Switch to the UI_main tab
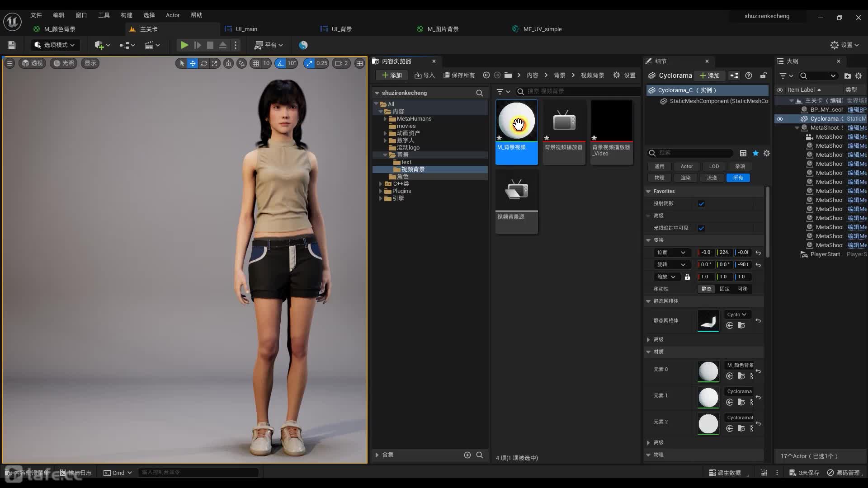This screenshot has height=488, width=868. [246, 29]
